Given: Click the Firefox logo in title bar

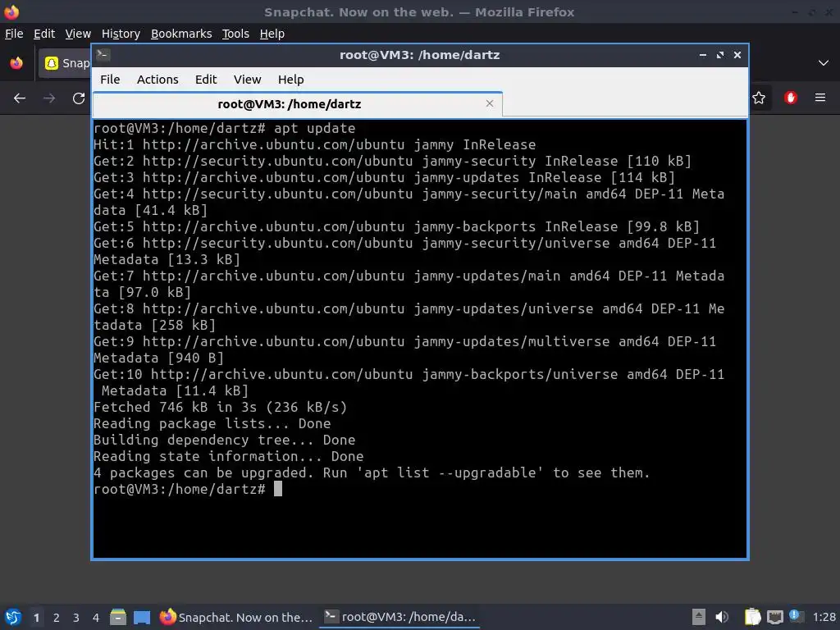Looking at the screenshot, I should 11,11.
